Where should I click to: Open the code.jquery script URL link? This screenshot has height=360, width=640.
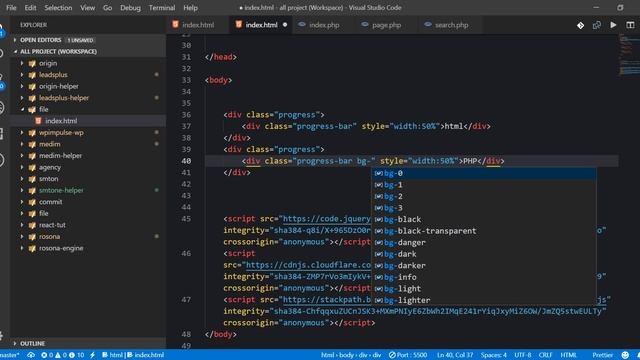[327, 219]
